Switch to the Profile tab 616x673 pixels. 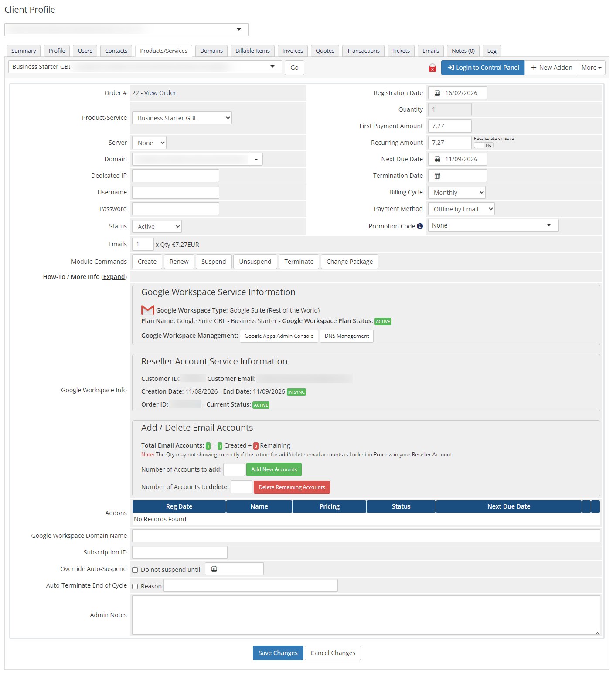point(57,51)
